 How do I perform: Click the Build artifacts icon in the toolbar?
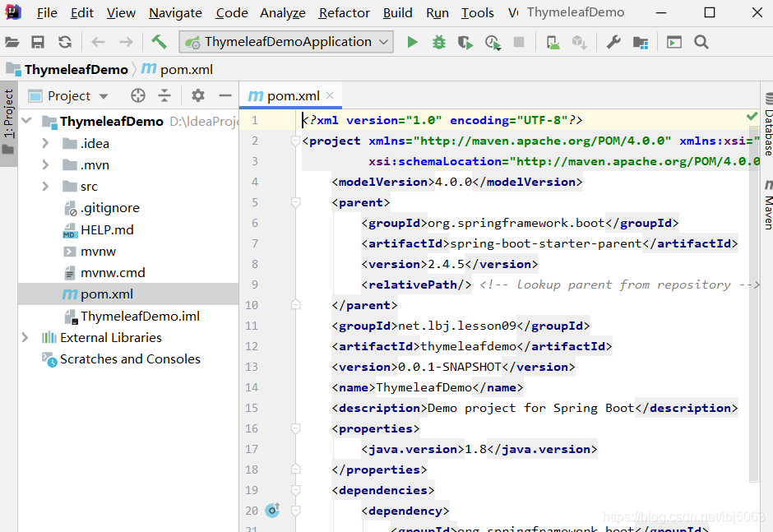(x=579, y=43)
